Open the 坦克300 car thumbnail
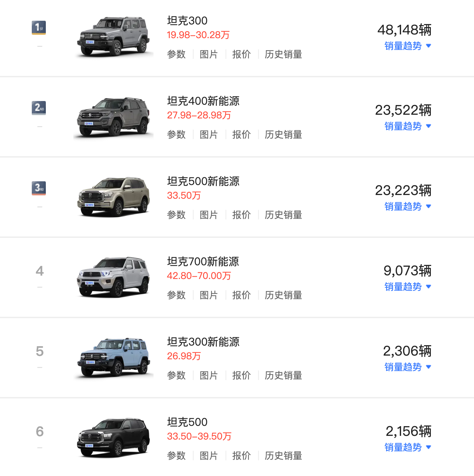Screen dimensions: 474x476 click(114, 37)
